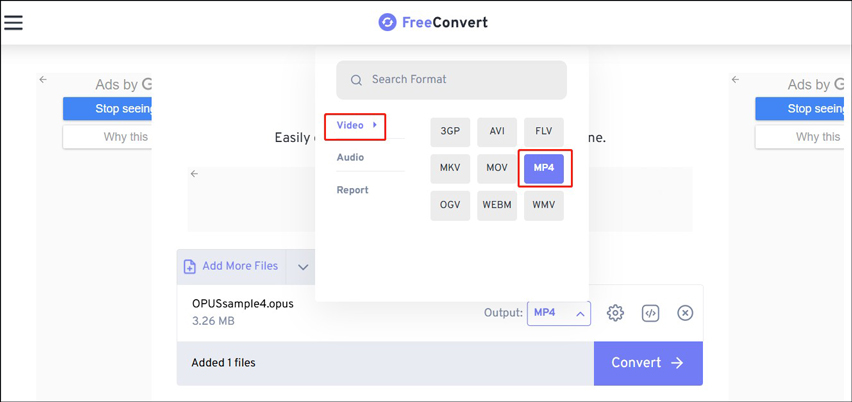Choose WEBM format
This screenshot has width=852, height=402.
coord(497,205)
